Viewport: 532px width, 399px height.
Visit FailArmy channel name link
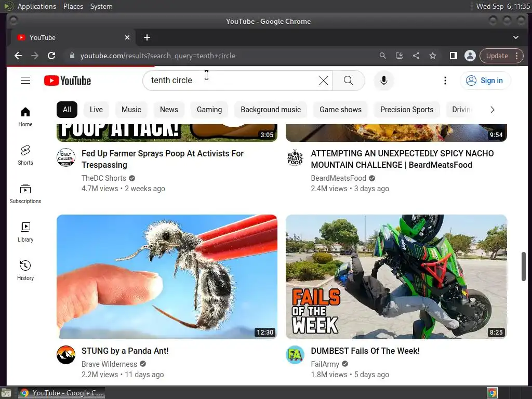pyautogui.click(x=325, y=364)
